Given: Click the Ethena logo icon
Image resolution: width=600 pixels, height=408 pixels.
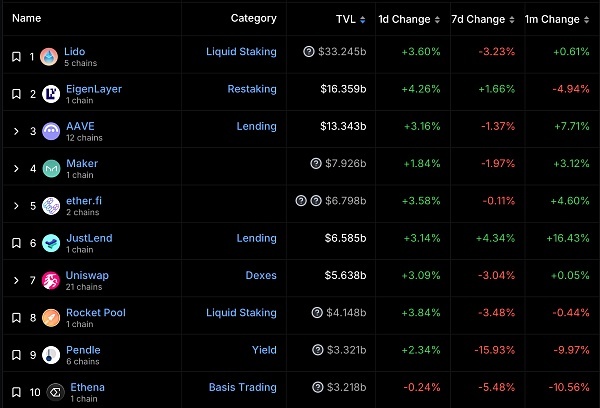Looking at the screenshot, I should click(55, 392).
